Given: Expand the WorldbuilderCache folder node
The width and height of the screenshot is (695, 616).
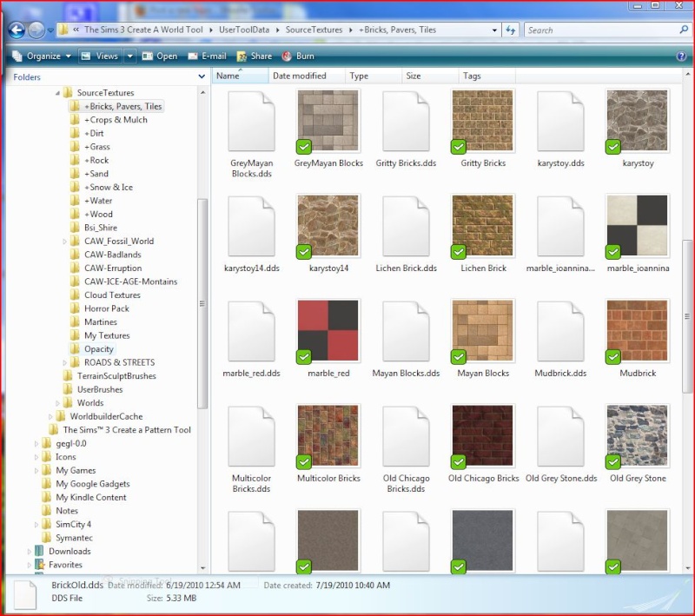Looking at the screenshot, I should coord(50,417).
